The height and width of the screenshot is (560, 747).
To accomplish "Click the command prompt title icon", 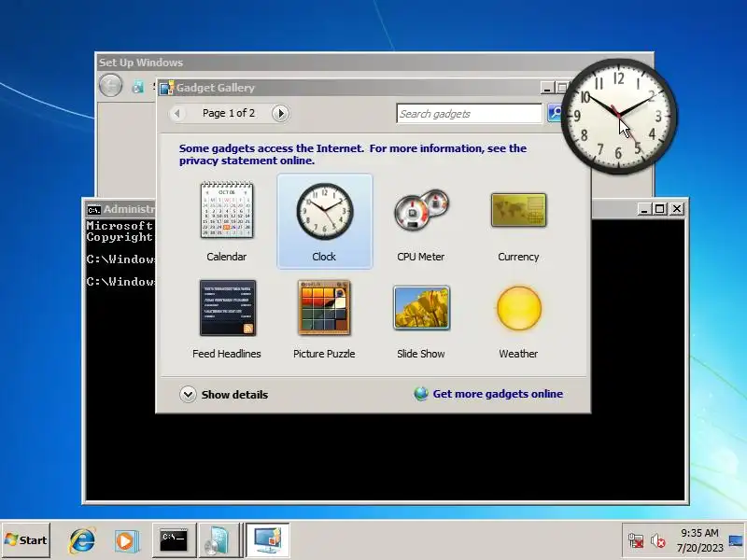I will tap(94, 209).
